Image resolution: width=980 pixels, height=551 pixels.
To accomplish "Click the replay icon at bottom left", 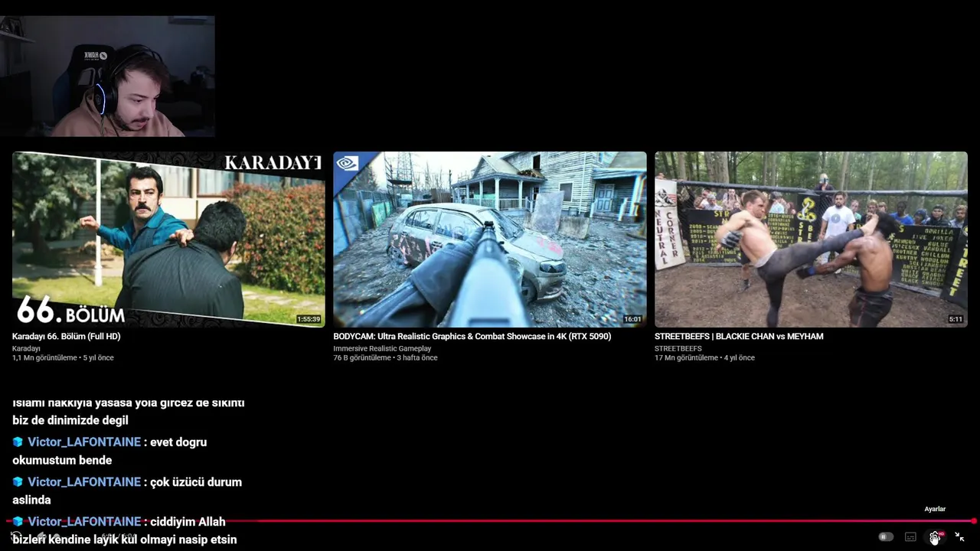I will pyautogui.click(x=16, y=536).
